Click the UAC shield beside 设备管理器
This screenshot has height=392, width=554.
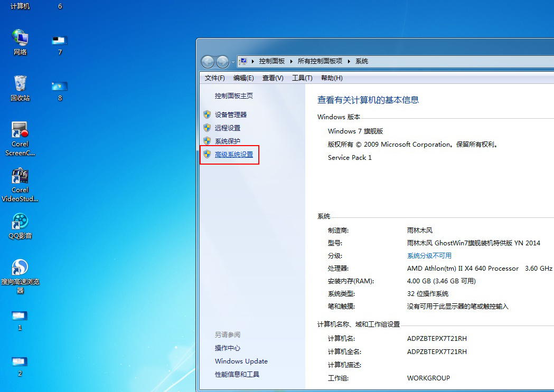207,114
